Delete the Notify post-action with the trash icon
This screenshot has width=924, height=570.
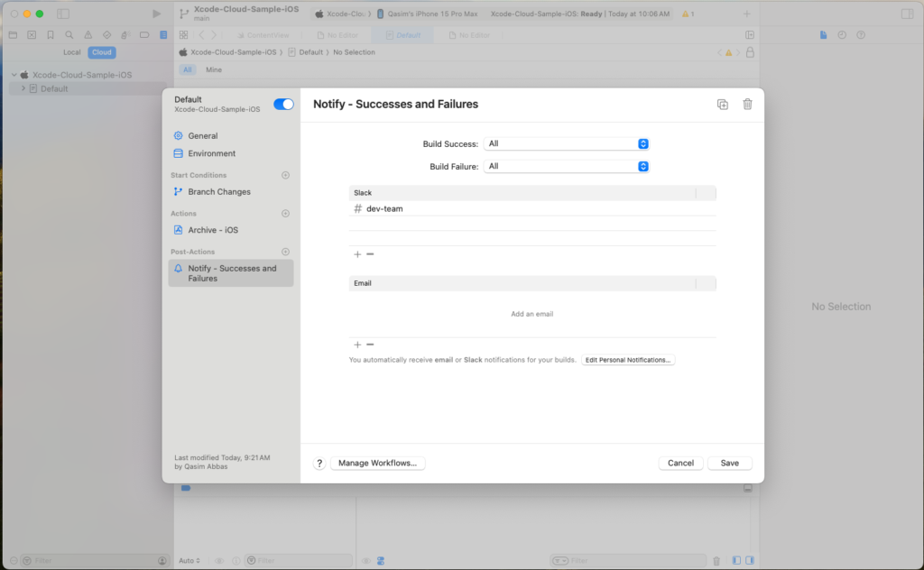(747, 105)
